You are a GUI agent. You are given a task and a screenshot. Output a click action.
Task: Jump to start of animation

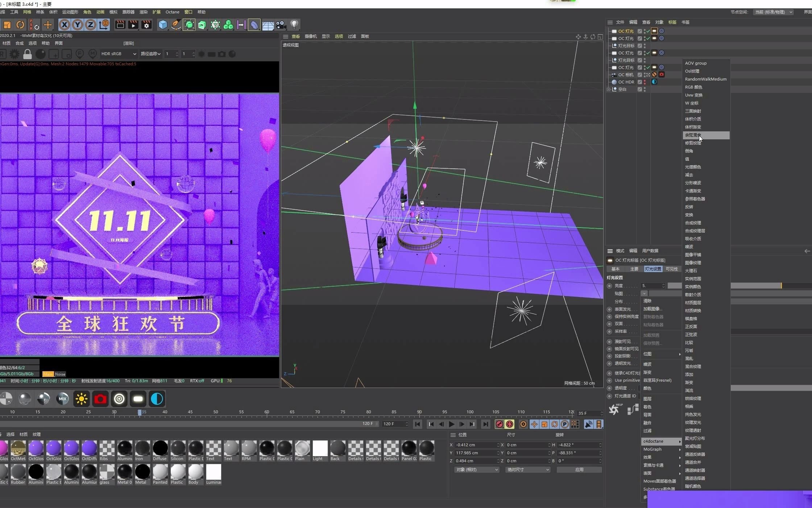click(418, 424)
